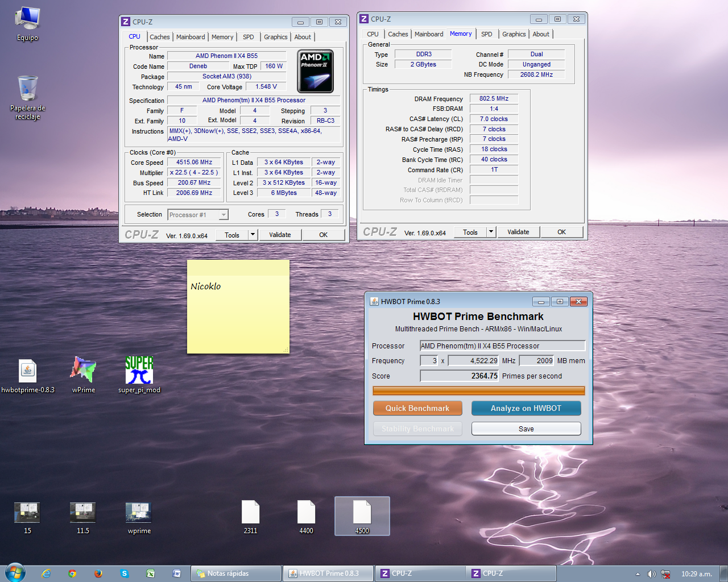The width and height of the screenshot is (728, 582).
Task: Click the Core Speed 4515.06 MHz value
Action: pyautogui.click(x=194, y=162)
